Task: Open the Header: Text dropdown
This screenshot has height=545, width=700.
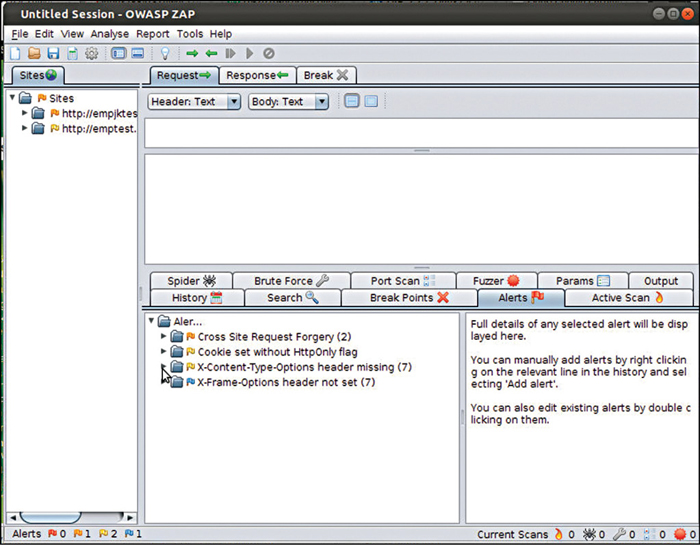Action: (195, 101)
